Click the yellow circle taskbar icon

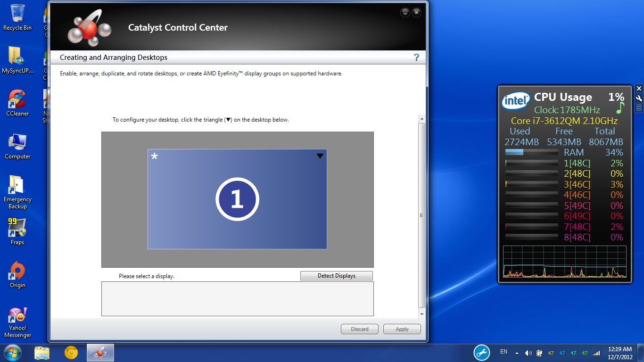click(71, 353)
